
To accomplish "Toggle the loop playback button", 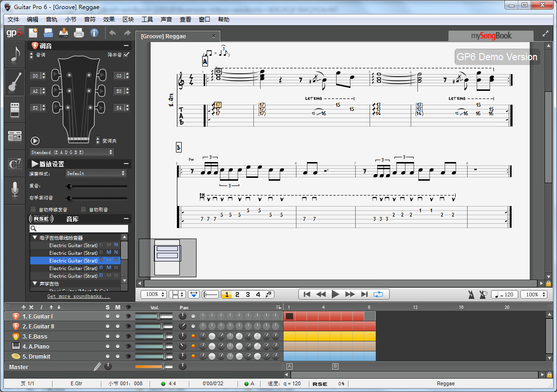I will pyautogui.click(x=378, y=294).
